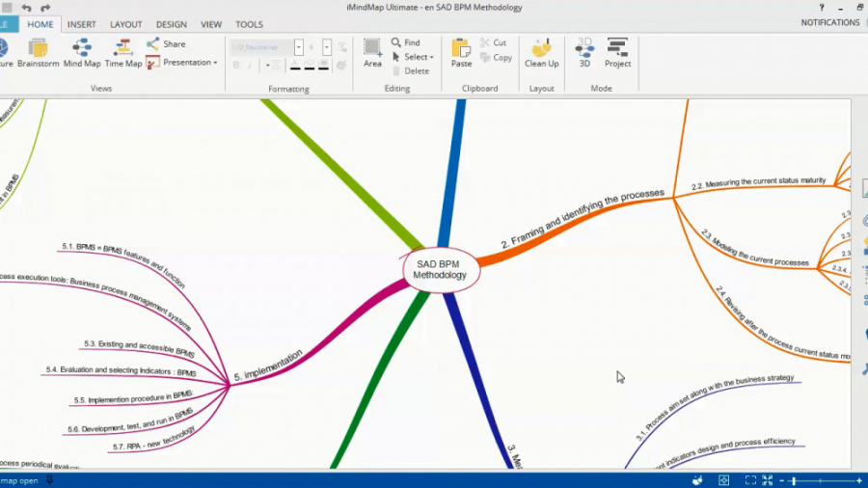Viewport: 868px width, 488px height.
Task: Open the NOTIFICATIONS panel
Action: tap(829, 23)
